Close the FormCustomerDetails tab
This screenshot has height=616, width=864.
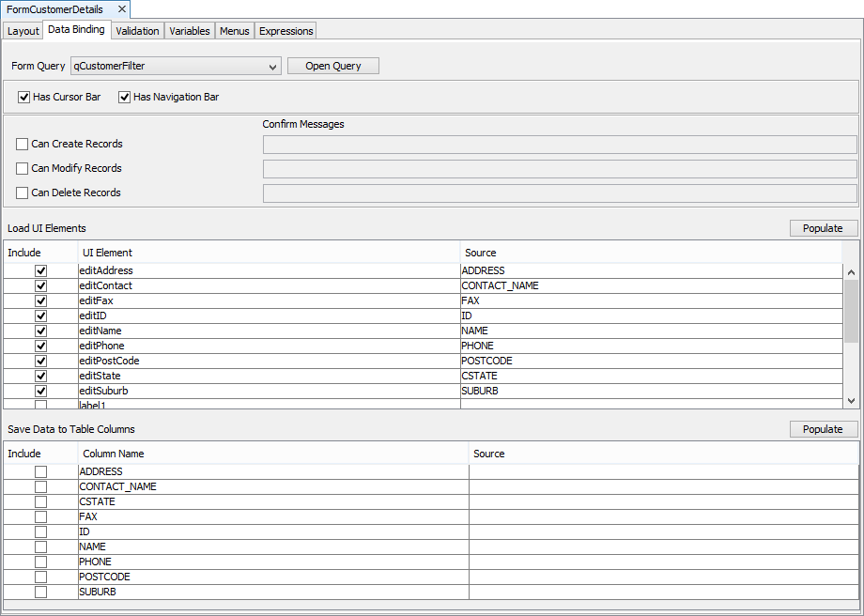(122, 9)
